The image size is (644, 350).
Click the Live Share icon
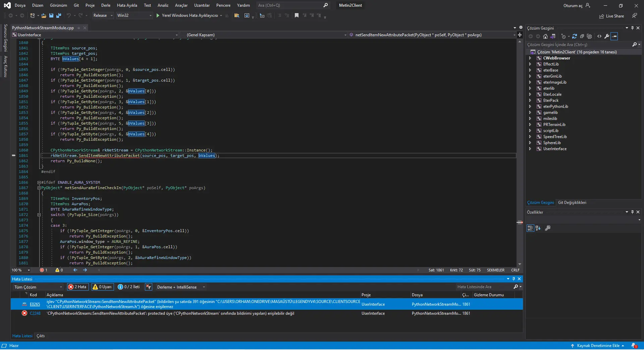pyautogui.click(x=602, y=16)
